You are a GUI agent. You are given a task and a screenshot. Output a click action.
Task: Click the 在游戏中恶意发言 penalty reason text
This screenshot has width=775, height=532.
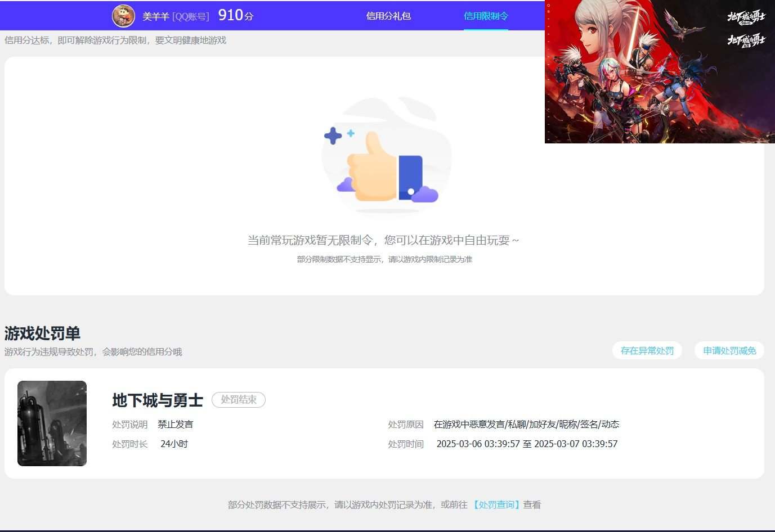point(526,424)
